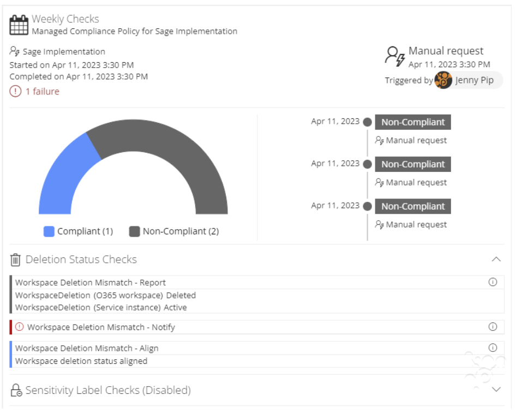This screenshot has height=420, width=522.
Task: Open info icon for Mismatch - Align row
Action: (x=493, y=348)
